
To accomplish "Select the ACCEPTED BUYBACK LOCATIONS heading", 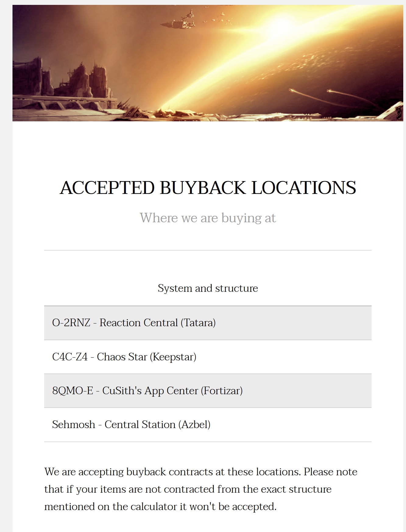I will click(x=208, y=187).
